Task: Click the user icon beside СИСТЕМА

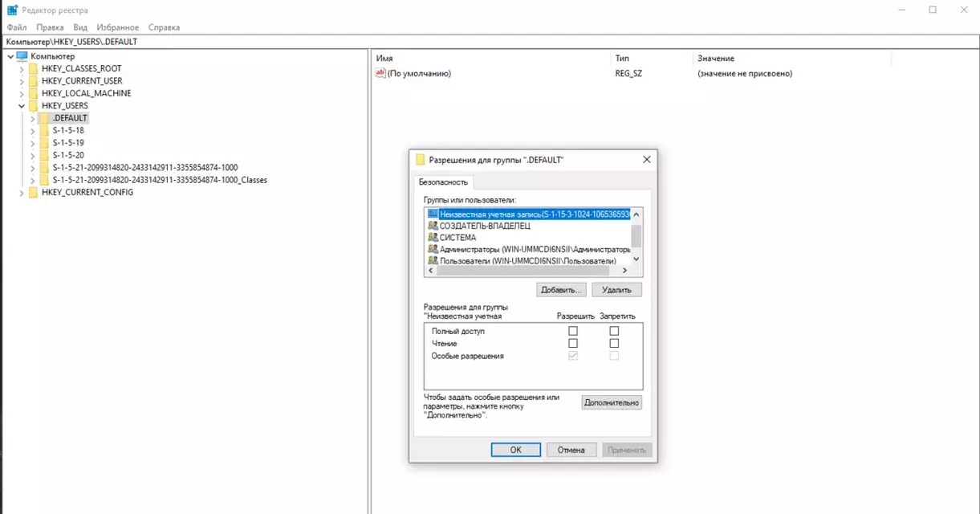Action: click(x=433, y=238)
